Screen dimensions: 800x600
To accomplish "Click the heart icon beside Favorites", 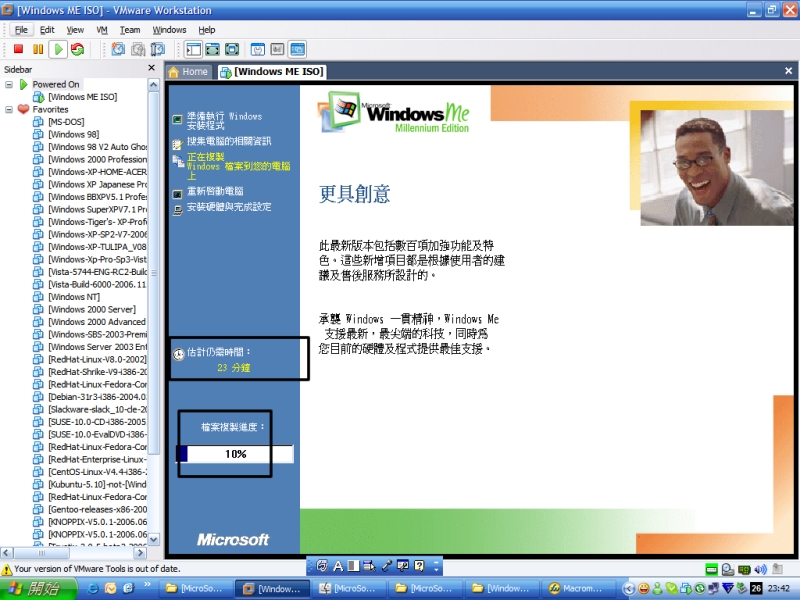I will 23,109.
